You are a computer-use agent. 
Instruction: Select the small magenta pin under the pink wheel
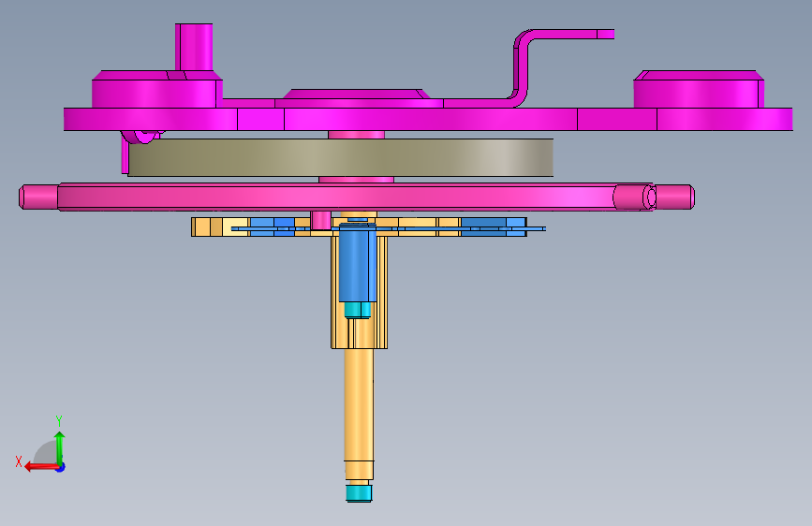pyautogui.click(x=320, y=220)
